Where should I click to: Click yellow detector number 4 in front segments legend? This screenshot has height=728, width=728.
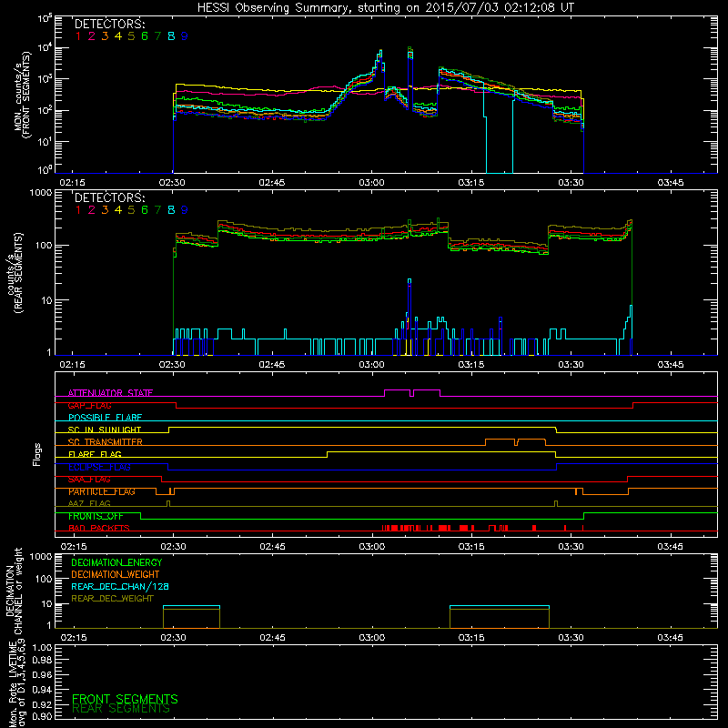coord(118,36)
